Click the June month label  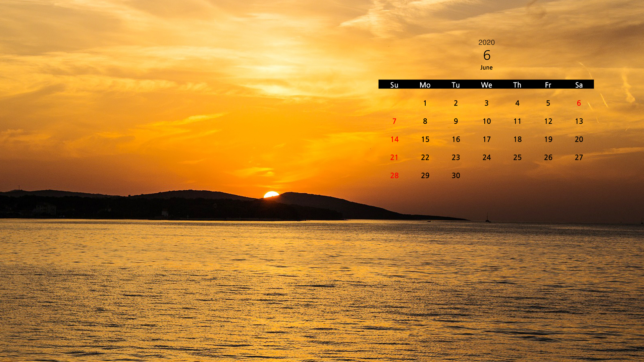(x=486, y=68)
